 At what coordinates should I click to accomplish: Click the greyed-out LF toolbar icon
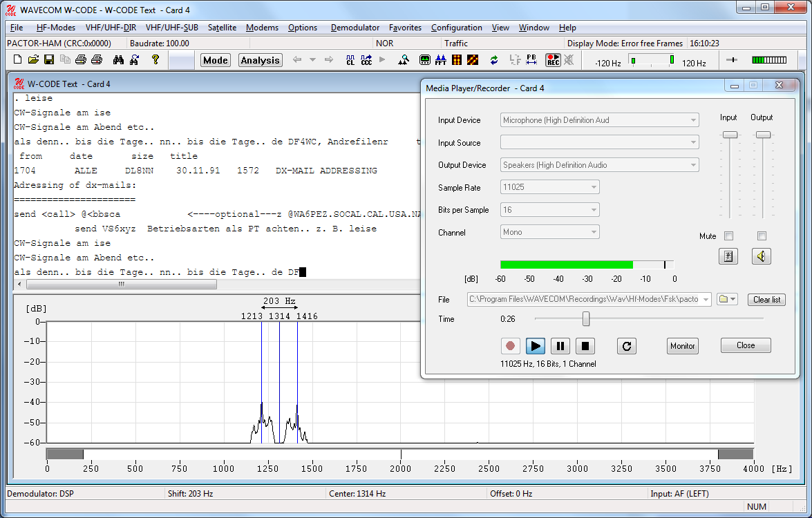[516, 60]
